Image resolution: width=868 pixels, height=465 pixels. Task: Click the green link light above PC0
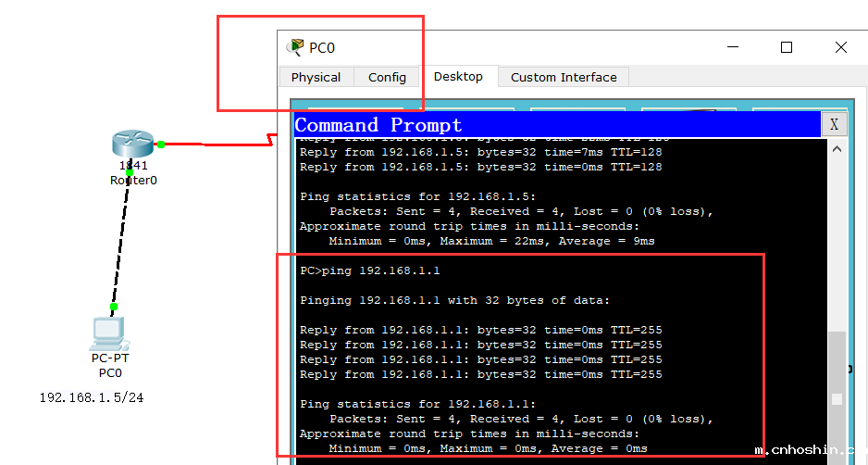point(114,306)
